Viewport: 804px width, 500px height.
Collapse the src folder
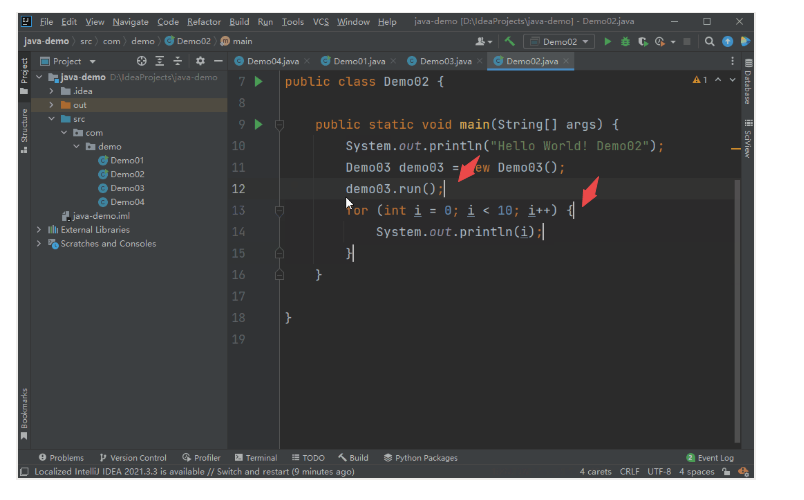click(51, 118)
